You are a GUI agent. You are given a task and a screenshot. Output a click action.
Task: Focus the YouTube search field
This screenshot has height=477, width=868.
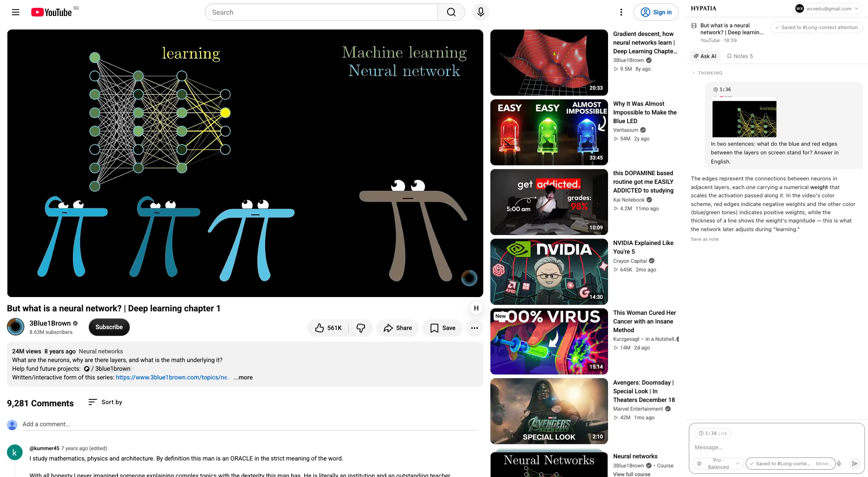[x=321, y=12]
